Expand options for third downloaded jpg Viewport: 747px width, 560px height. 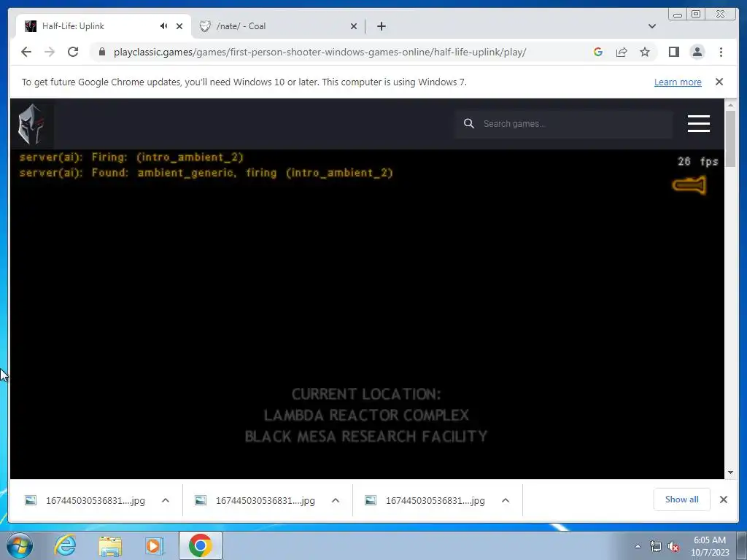(x=506, y=500)
